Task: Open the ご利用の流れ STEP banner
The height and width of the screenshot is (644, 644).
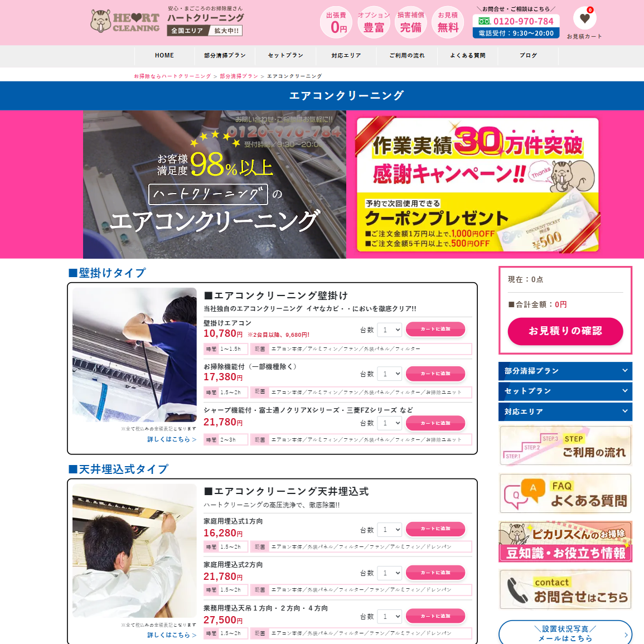Action: [x=565, y=446]
